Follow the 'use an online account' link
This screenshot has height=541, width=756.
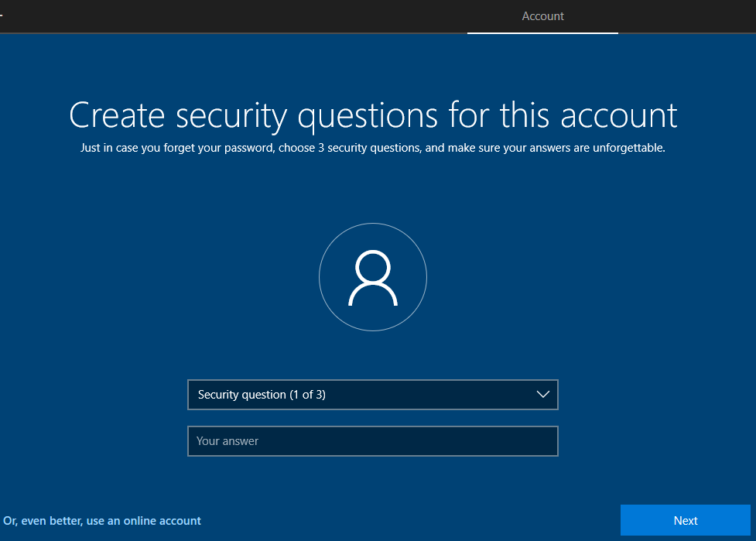pos(102,521)
